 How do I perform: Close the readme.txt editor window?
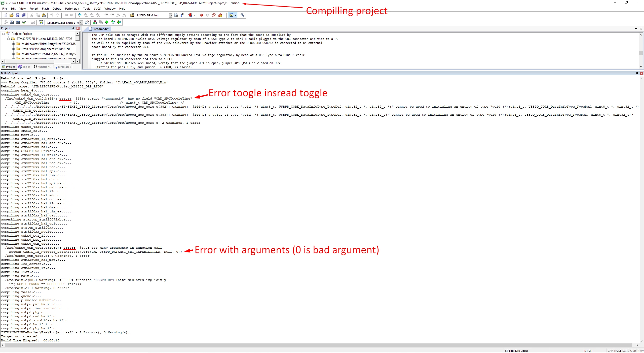pyautogui.click(x=641, y=29)
